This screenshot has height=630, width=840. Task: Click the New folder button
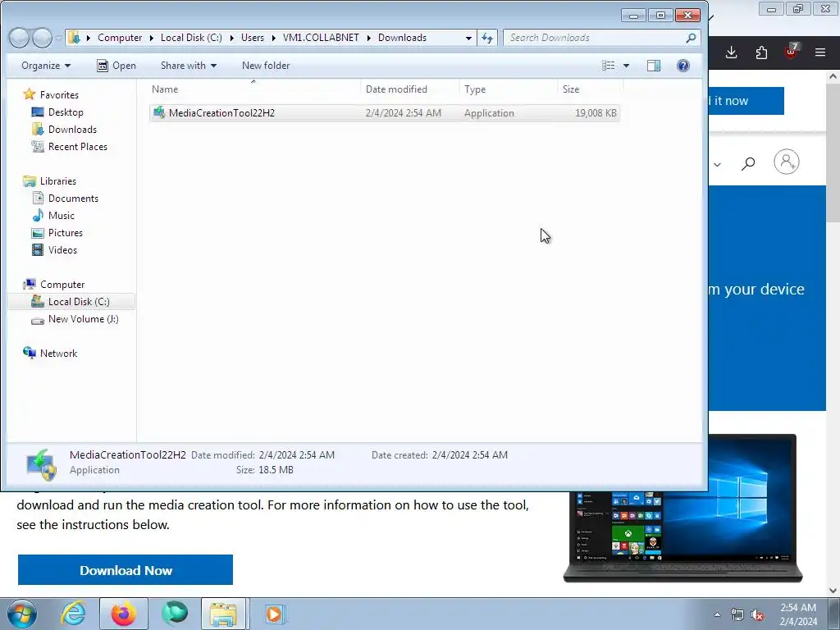coord(266,66)
